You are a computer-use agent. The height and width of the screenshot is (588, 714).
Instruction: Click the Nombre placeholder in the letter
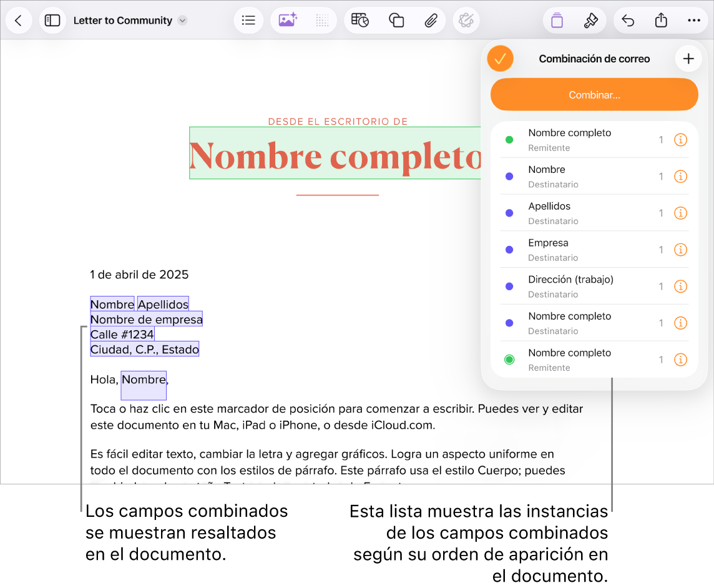tap(143, 379)
